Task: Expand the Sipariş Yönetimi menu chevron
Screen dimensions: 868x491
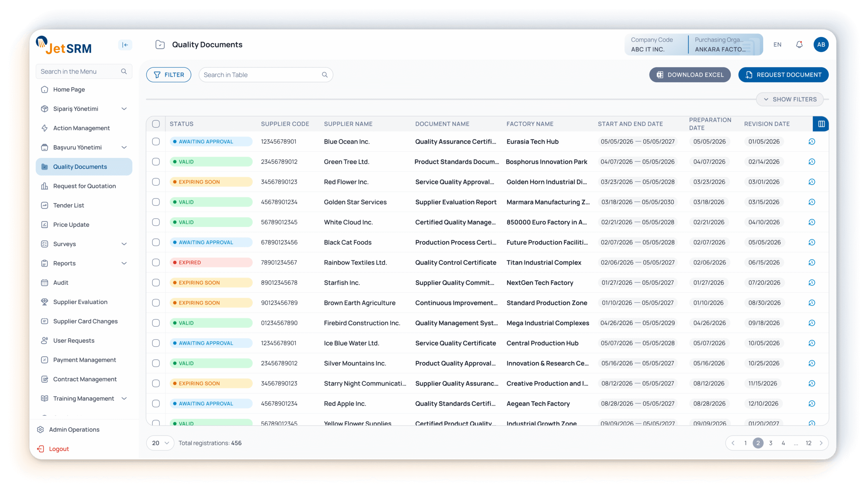Action: point(124,109)
